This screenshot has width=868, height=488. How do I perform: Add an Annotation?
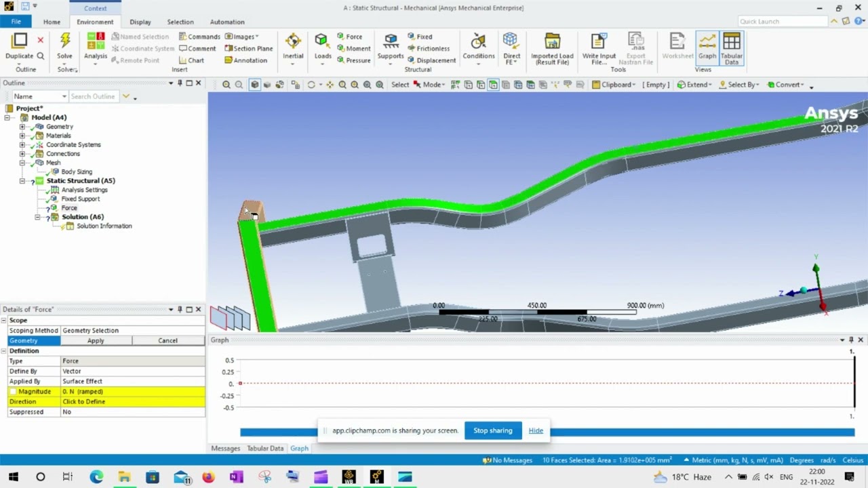245,60
